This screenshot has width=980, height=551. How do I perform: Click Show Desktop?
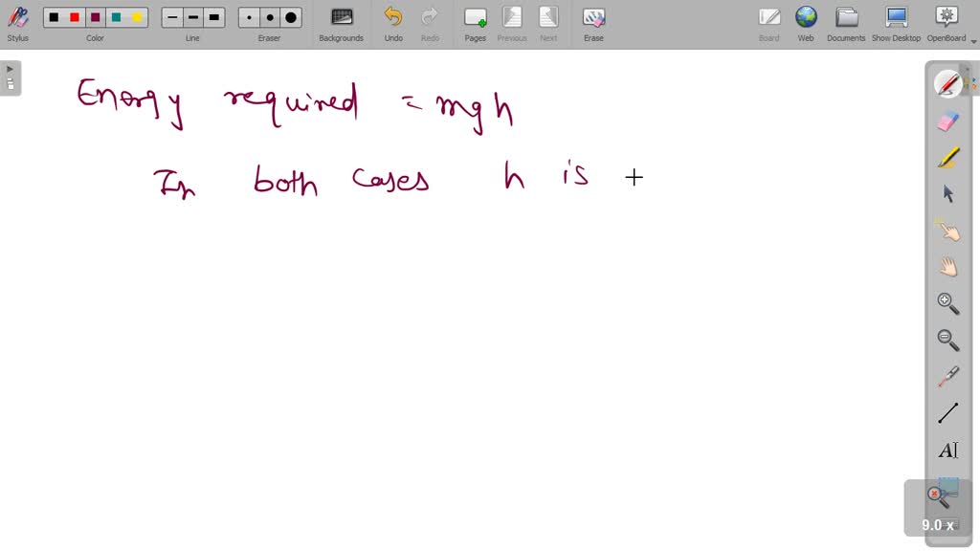(x=896, y=24)
